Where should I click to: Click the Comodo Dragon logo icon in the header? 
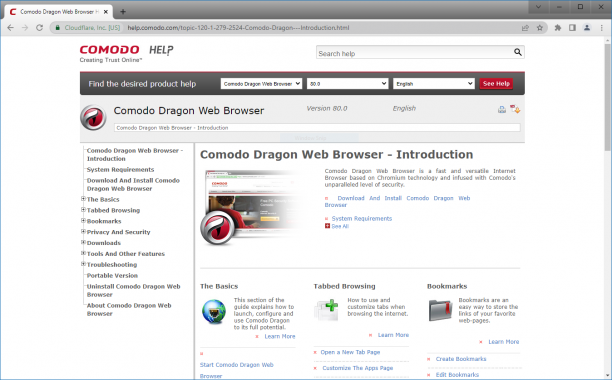(93, 117)
